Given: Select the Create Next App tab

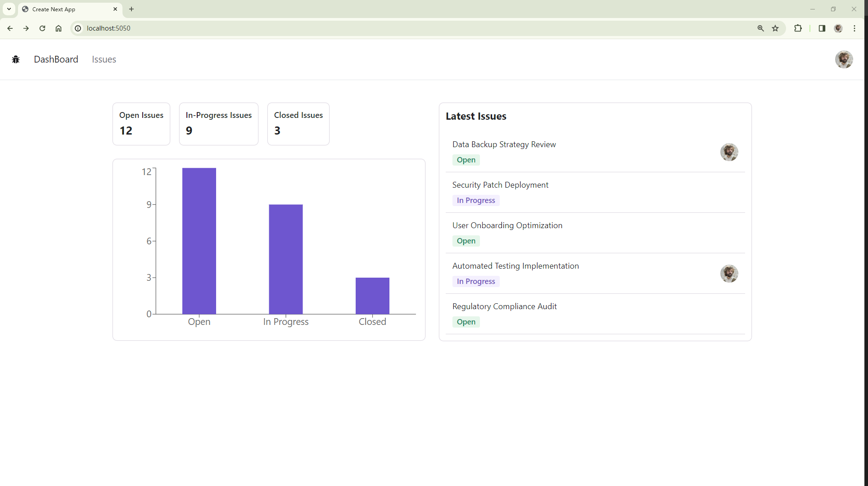Looking at the screenshot, I should coord(70,9).
